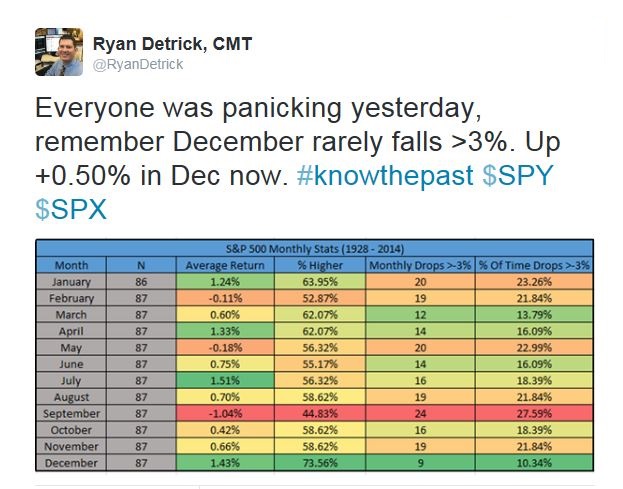The height and width of the screenshot is (489, 623).
Task: Select the % Higher column header
Action: 316,265
